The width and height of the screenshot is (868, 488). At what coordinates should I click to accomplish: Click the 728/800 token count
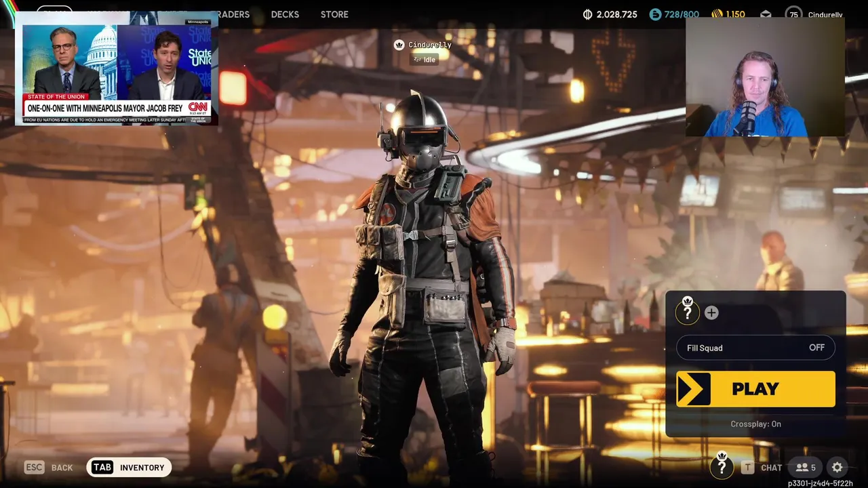682,14
